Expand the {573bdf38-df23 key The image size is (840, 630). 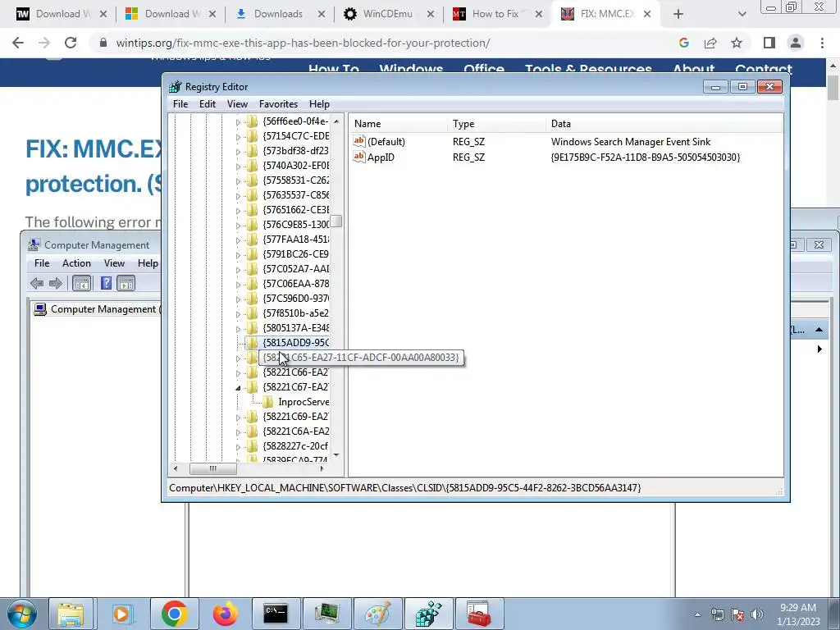(238, 152)
